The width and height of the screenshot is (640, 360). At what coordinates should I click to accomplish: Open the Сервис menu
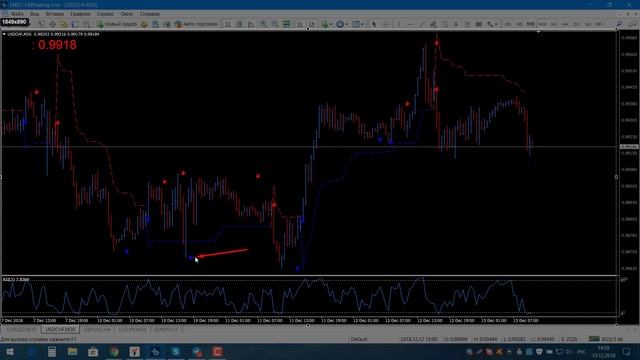pos(105,14)
